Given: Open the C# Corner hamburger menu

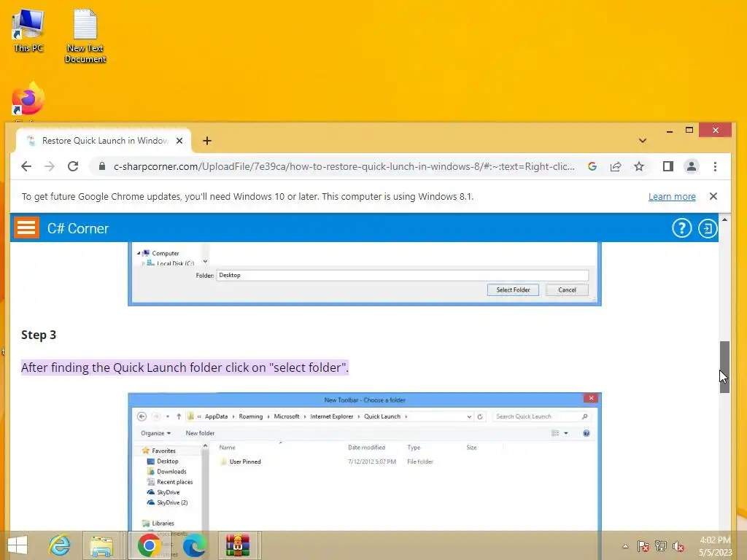Looking at the screenshot, I should (26, 227).
